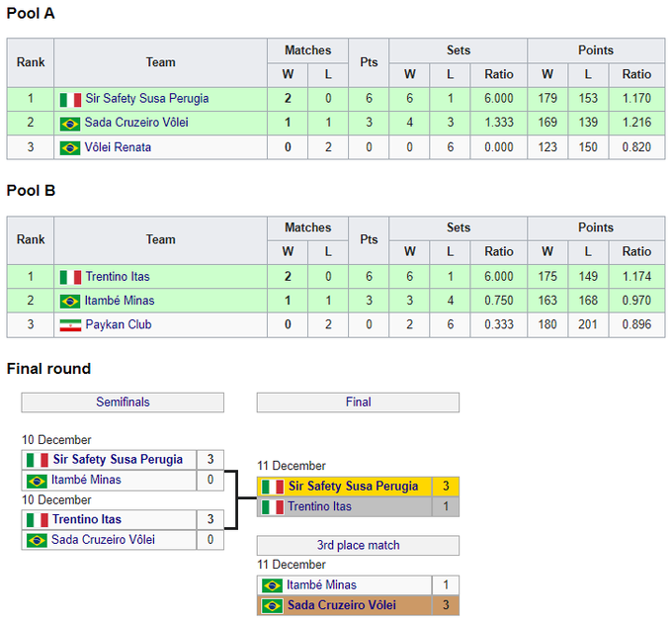Open Sada Cruzeiro Vôlei link in Pool A table
Screen dimensions: 672x625
136,124
